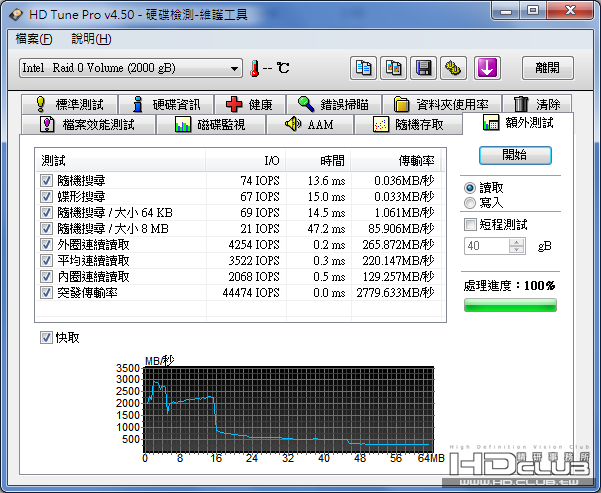Click the 開始 start button
Screen dimensions: 601x493
[515, 155]
